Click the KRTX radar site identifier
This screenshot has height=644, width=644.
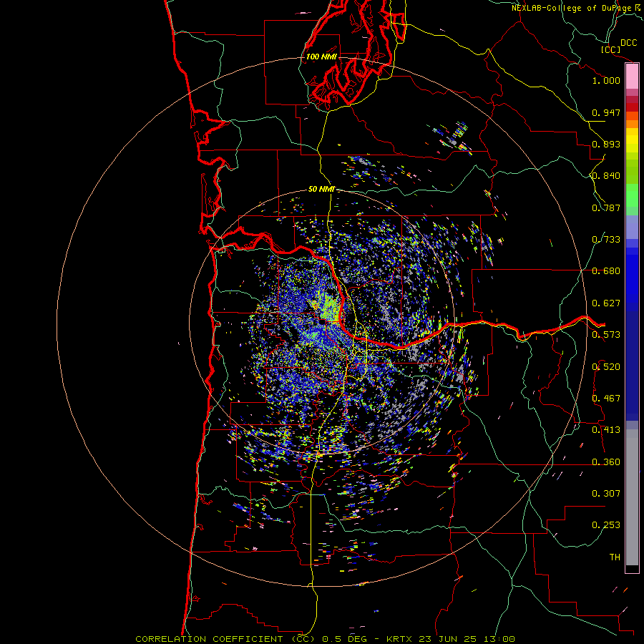coord(399,639)
